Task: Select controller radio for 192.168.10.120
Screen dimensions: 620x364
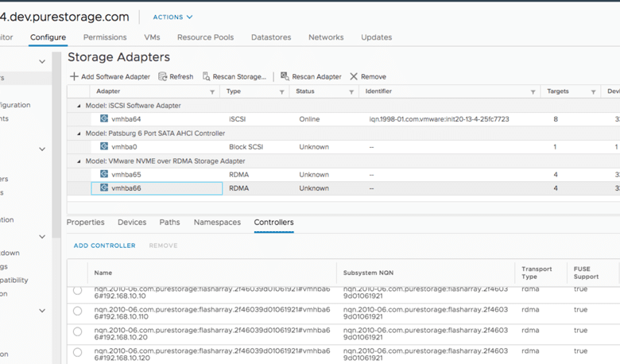Action: point(78,352)
